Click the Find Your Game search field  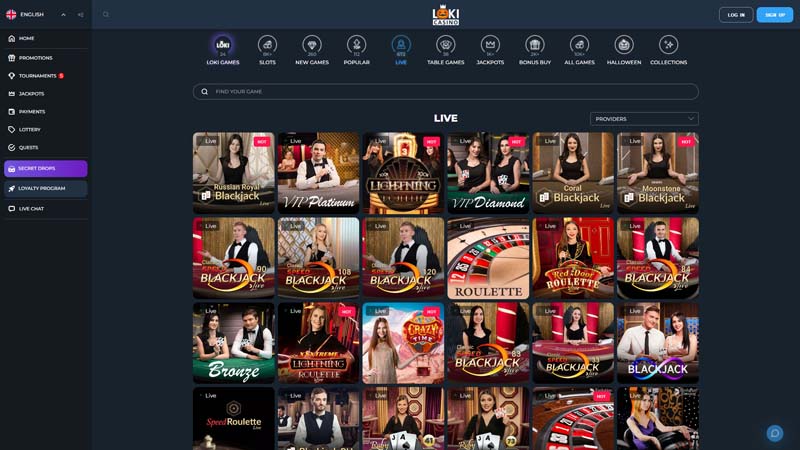(445, 91)
